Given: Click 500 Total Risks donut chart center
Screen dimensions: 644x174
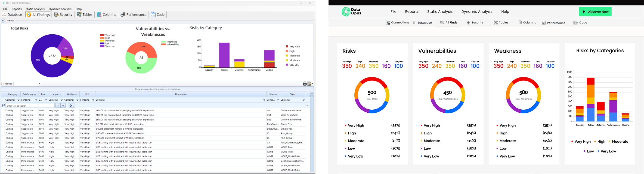Looking at the screenshot, I should pyautogui.click(x=372, y=95).
